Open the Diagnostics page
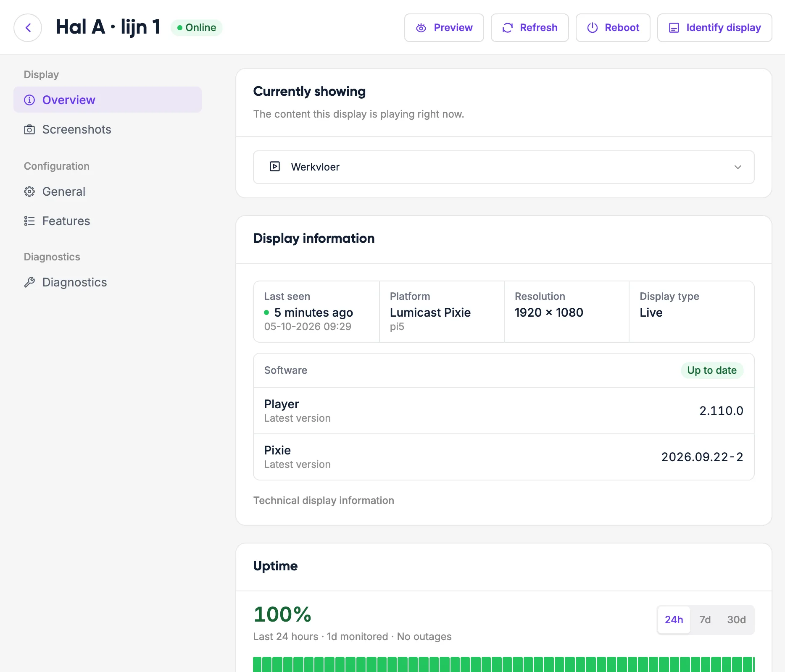Image resolution: width=785 pixels, height=672 pixels. [108, 282]
